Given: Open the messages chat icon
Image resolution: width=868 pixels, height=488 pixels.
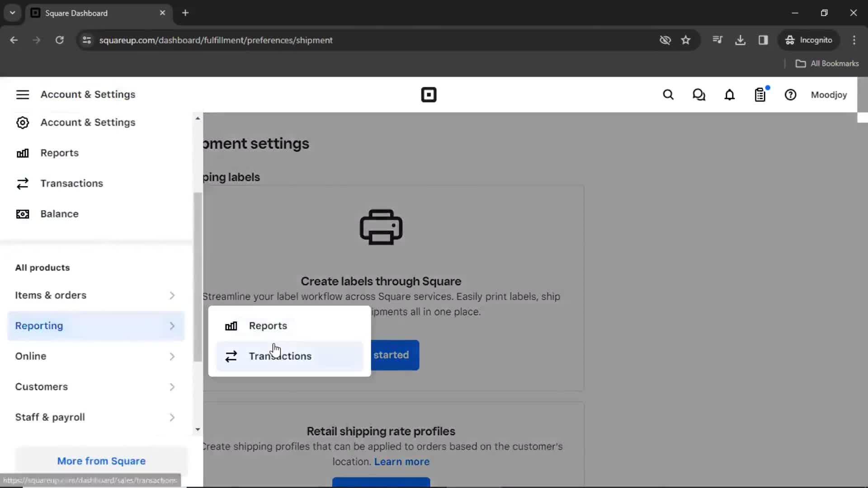Looking at the screenshot, I should pos(699,95).
